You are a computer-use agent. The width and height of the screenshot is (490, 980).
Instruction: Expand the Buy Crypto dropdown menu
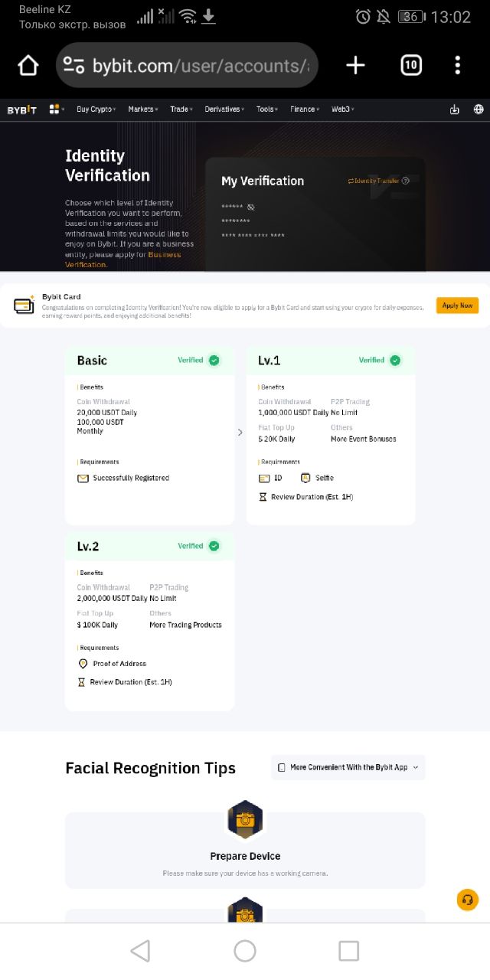click(96, 109)
